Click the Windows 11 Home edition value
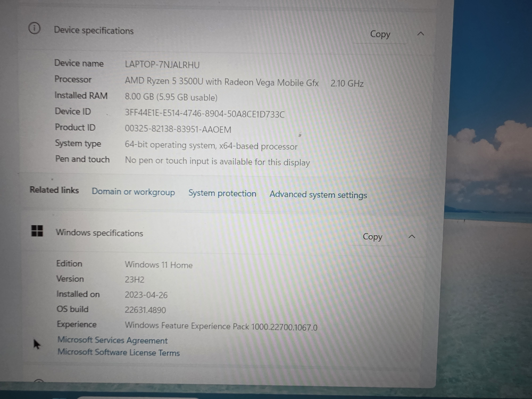532x399 pixels. click(159, 264)
